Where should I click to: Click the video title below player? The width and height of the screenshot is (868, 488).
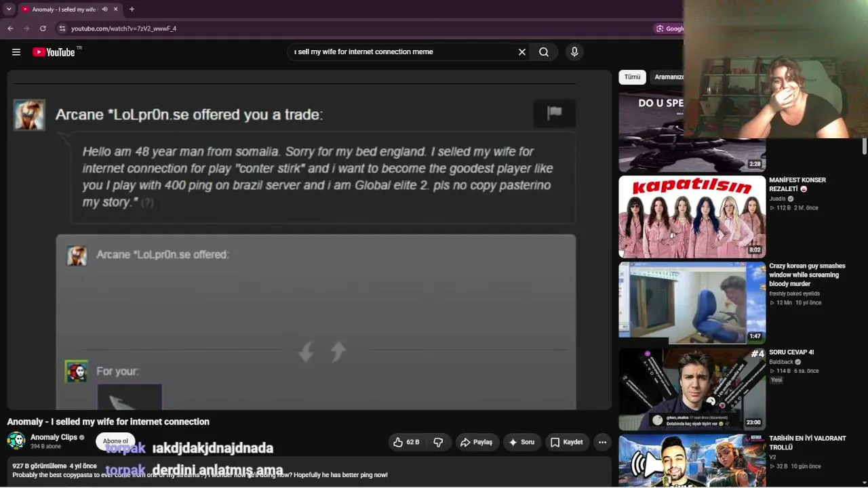(x=108, y=422)
